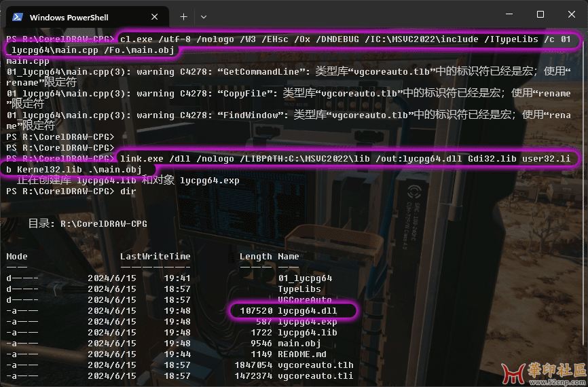Image resolution: width=588 pixels, height=387 pixels.
Task: Select the Windows PowerShell tab
Action: [x=88, y=17]
